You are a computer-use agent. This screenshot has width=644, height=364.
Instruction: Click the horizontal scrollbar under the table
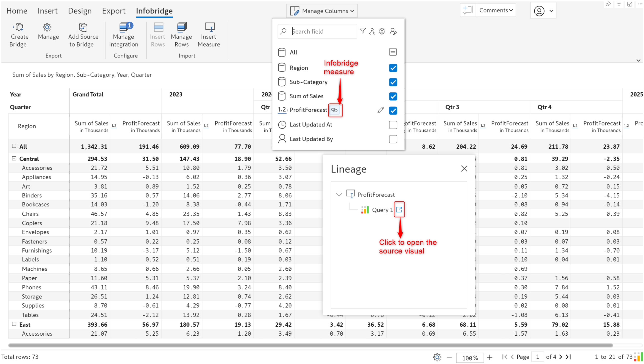tap(310, 345)
